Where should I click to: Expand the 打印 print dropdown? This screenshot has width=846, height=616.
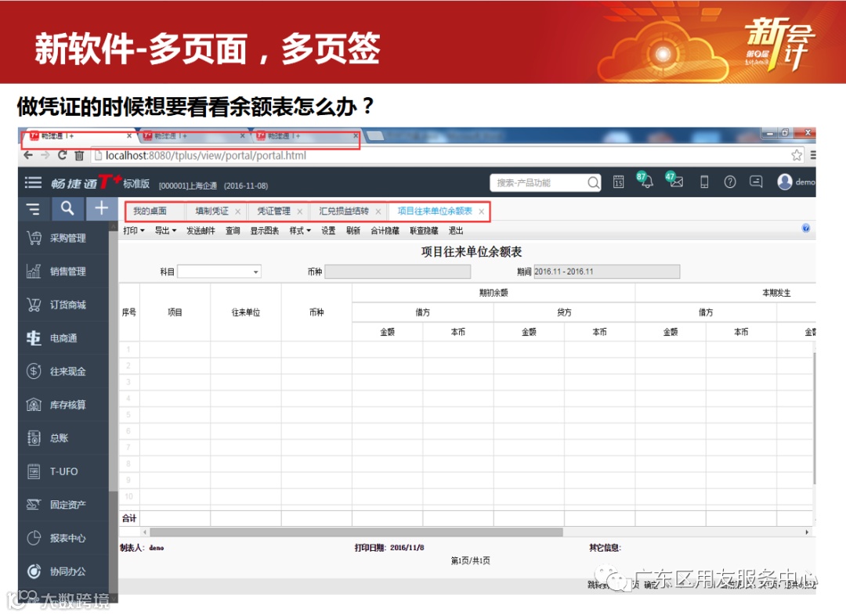[133, 231]
